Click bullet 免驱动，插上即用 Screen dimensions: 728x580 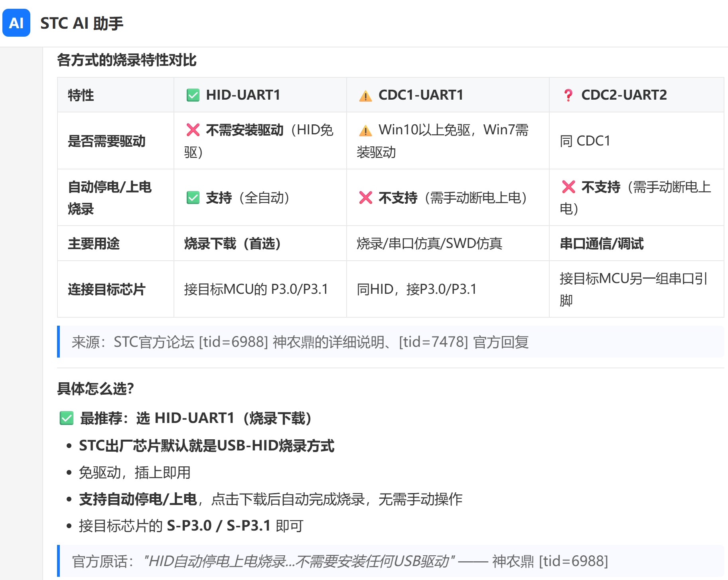tap(134, 472)
